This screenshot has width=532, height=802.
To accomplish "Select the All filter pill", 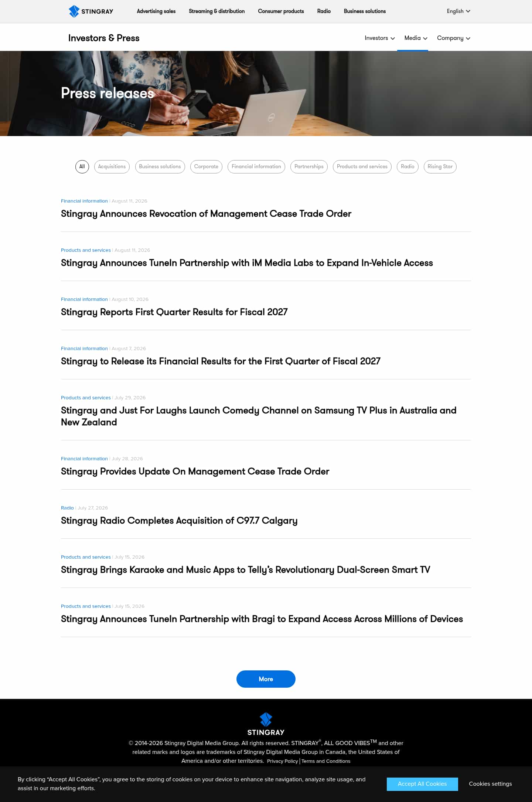I will (x=82, y=167).
